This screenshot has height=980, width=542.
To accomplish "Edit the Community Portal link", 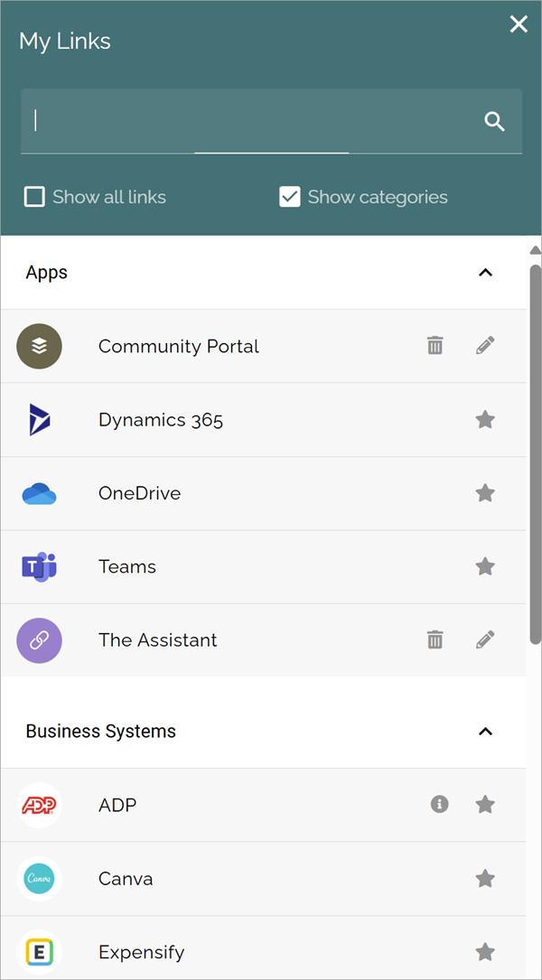I will (485, 345).
